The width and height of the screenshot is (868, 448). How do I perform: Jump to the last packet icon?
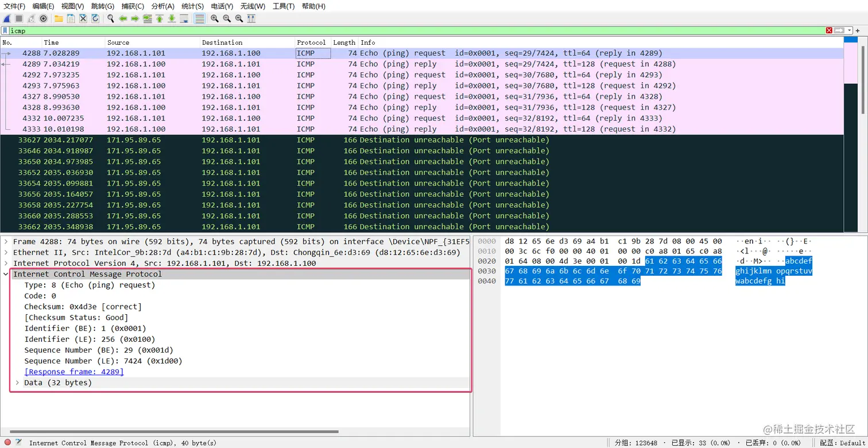click(x=172, y=18)
